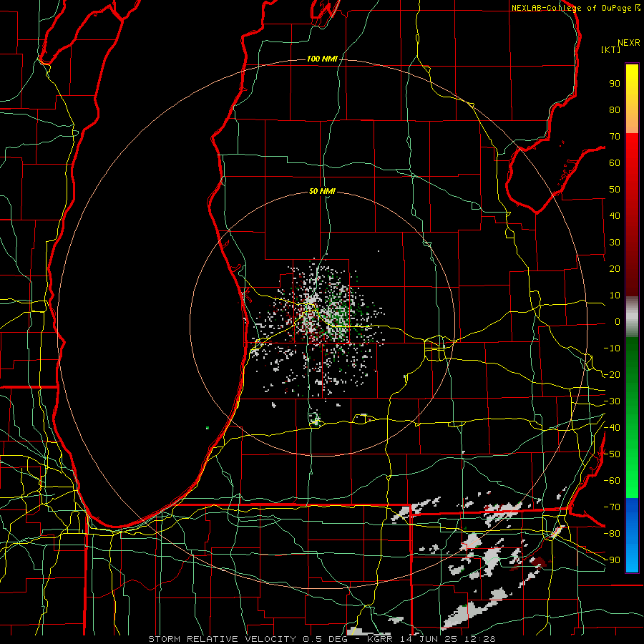The height and width of the screenshot is (644, 644).
Task: Click the -60 scale value
Action: pyautogui.click(x=612, y=481)
